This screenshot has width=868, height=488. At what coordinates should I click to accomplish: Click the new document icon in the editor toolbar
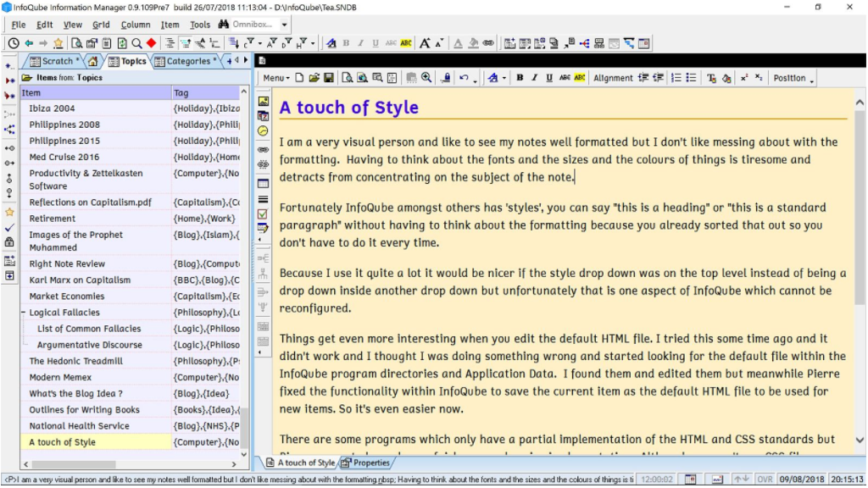[299, 78]
